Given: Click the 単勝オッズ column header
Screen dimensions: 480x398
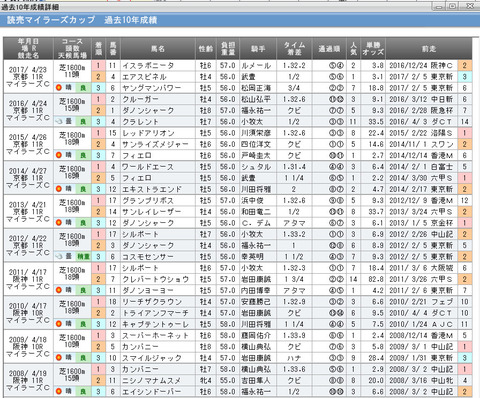Looking at the screenshot, I should [373, 49].
